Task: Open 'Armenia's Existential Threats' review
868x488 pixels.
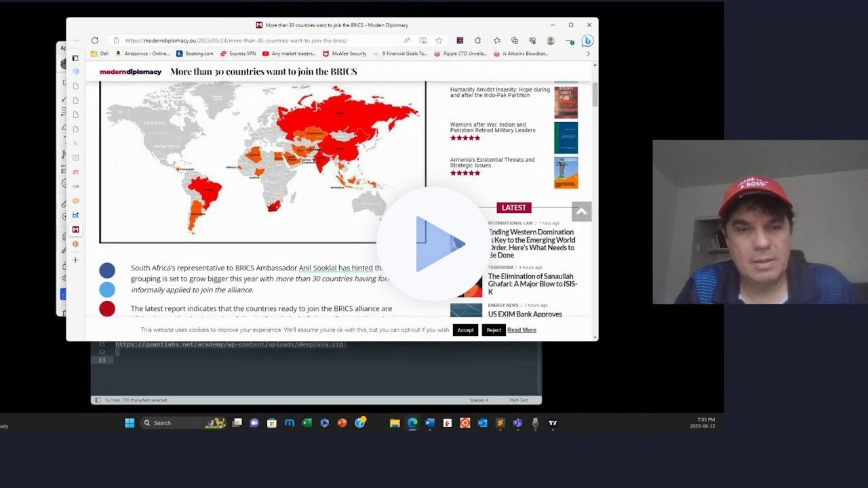Action: coord(492,163)
